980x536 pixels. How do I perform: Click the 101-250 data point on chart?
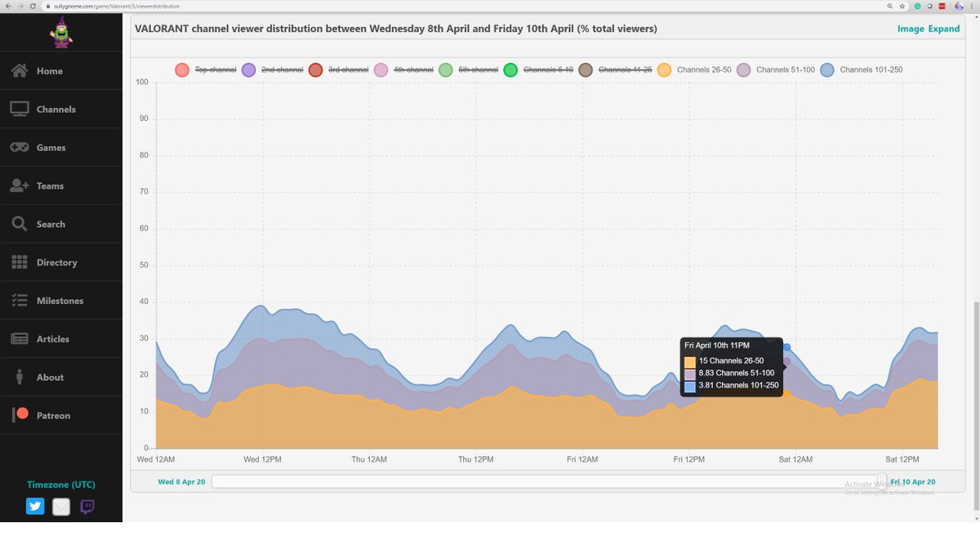786,347
